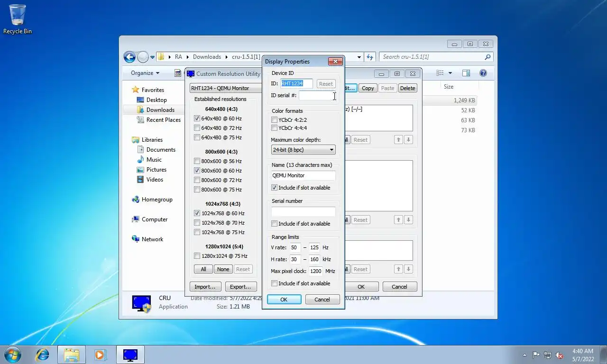Toggle the Explorer preview pane icon
This screenshot has width=607, height=364.
[466, 73]
